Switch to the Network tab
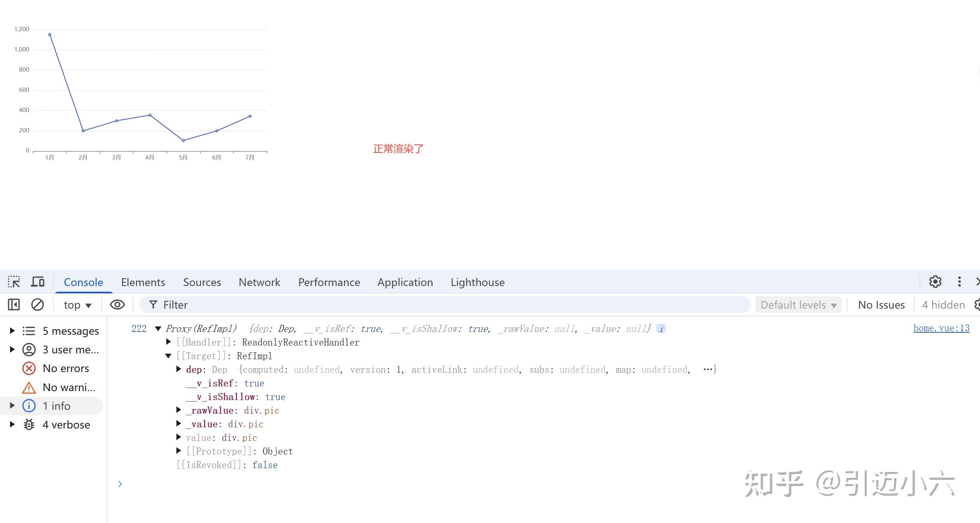980x523 pixels. pos(259,282)
